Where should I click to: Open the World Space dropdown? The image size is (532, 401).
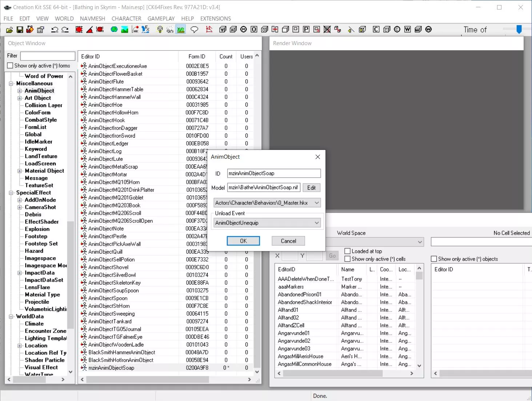click(375, 242)
